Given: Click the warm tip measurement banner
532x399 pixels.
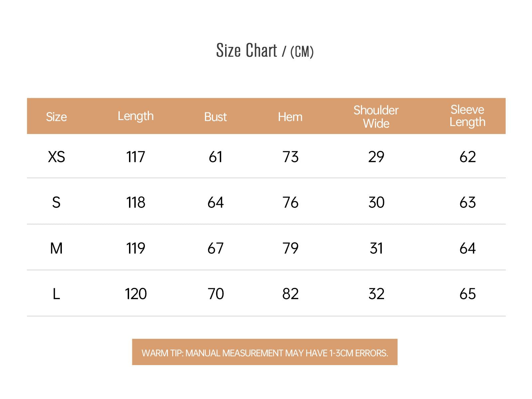Looking at the screenshot, I should tap(265, 352).
